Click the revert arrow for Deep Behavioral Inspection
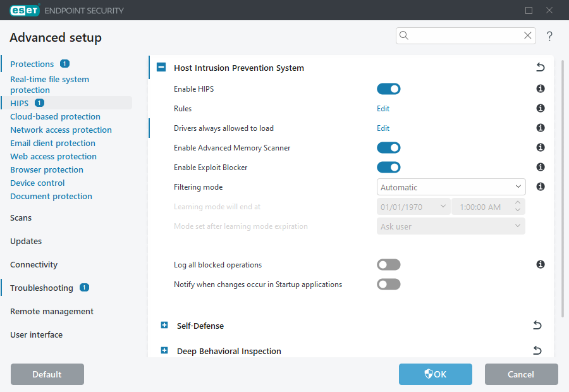Image resolution: width=569 pixels, height=392 pixels. [537, 350]
